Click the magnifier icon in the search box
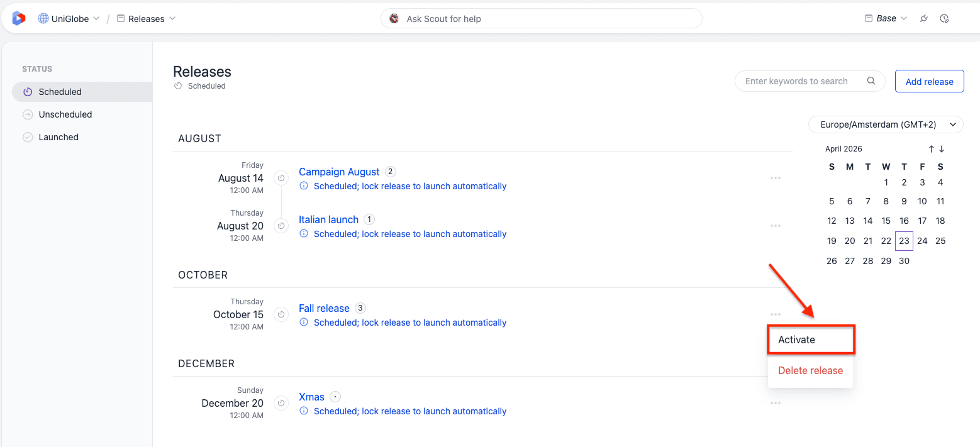 pos(871,80)
